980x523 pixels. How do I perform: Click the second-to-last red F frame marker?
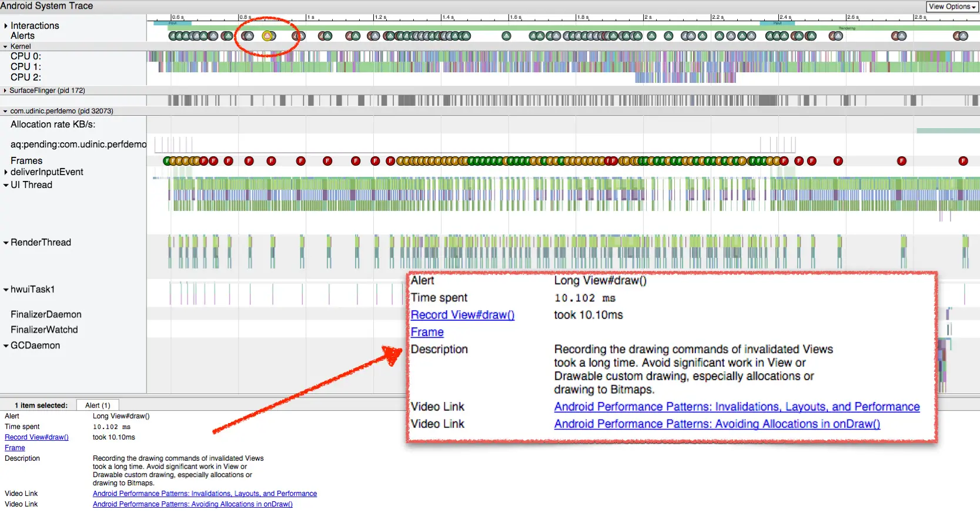pos(901,161)
